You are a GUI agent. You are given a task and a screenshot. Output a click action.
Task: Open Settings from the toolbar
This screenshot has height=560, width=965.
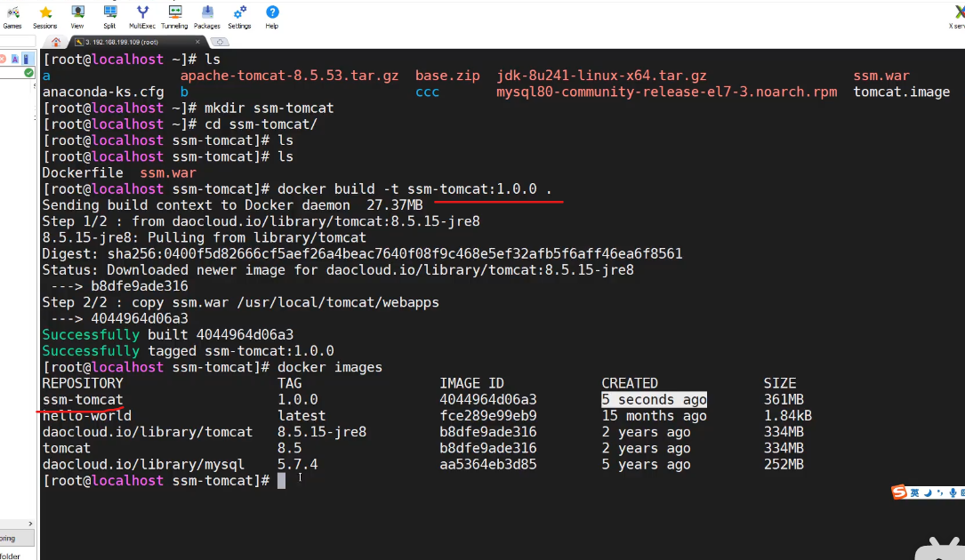point(240,14)
